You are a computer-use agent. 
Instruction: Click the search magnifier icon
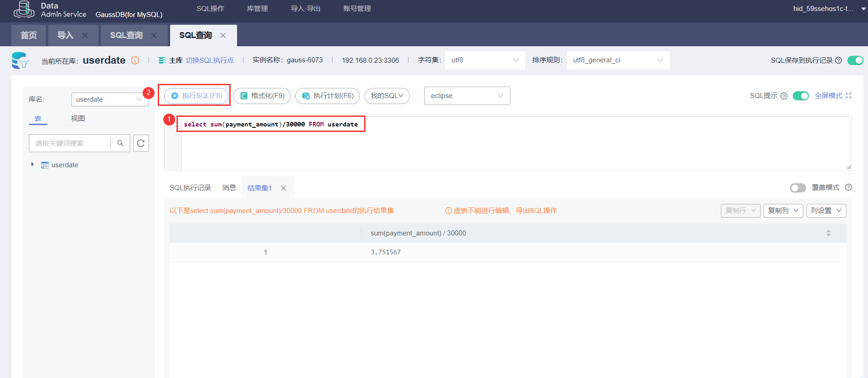pyautogui.click(x=120, y=143)
